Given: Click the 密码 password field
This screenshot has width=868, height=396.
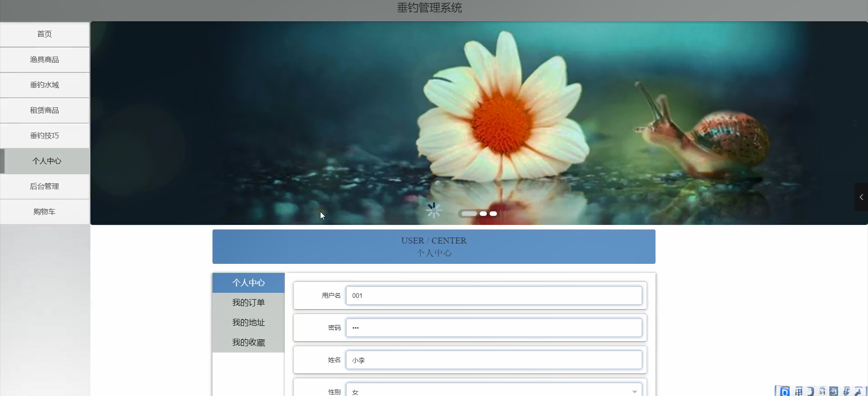Looking at the screenshot, I should click(x=494, y=328).
